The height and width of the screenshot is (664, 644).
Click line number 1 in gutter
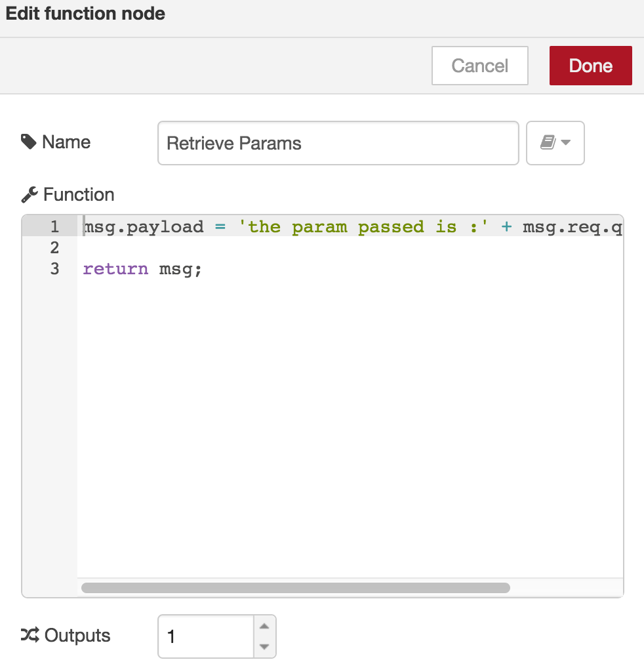pos(54,226)
